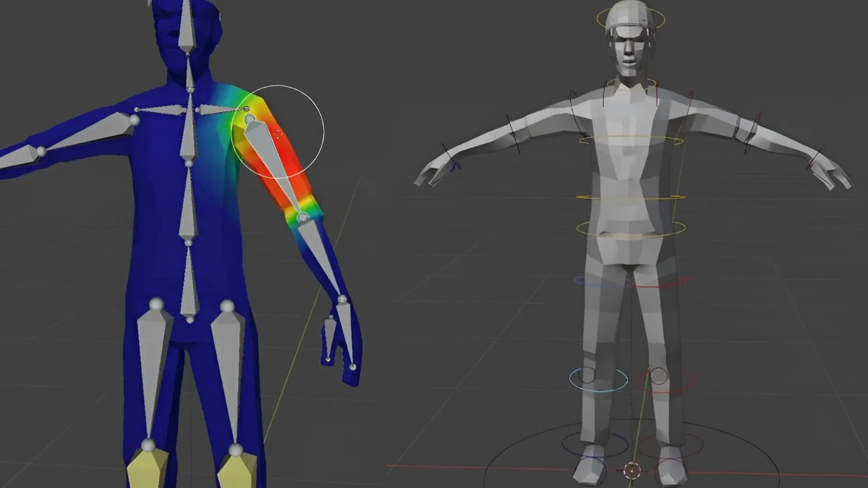The height and width of the screenshot is (488, 868).
Task: Select the red thigh control ring on the gray model
Action: point(662,282)
